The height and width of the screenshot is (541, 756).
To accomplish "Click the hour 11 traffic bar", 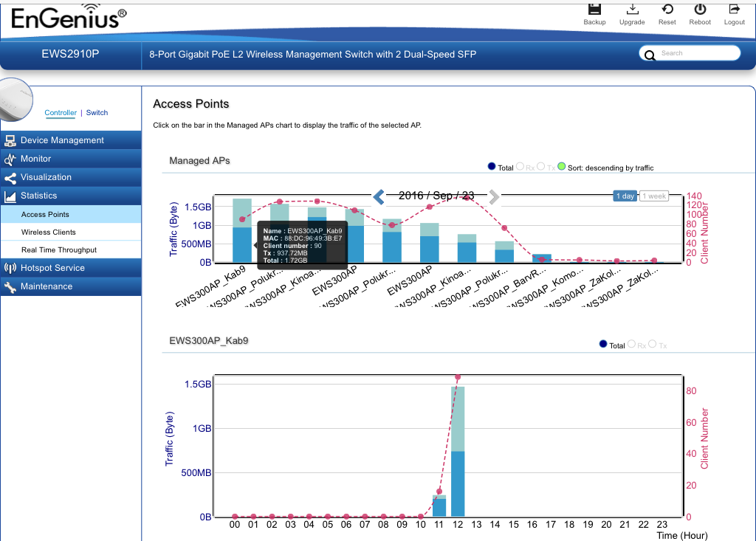I will [x=439, y=506].
